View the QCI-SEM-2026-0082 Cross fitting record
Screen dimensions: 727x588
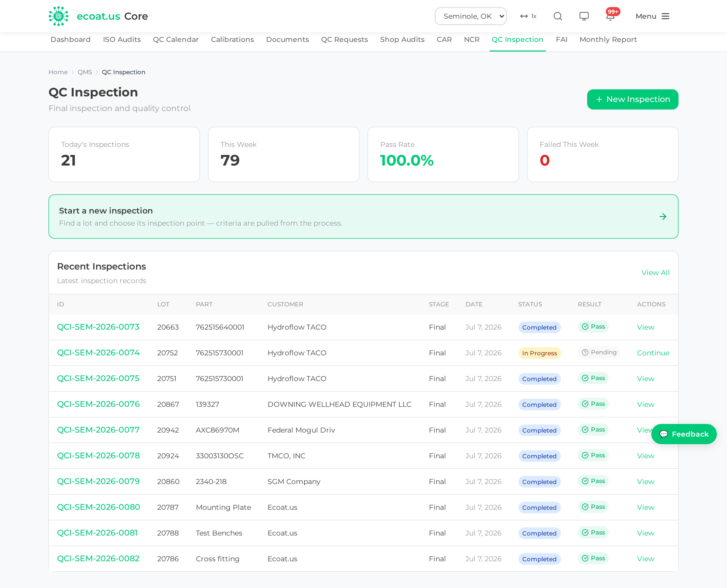click(x=645, y=559)
